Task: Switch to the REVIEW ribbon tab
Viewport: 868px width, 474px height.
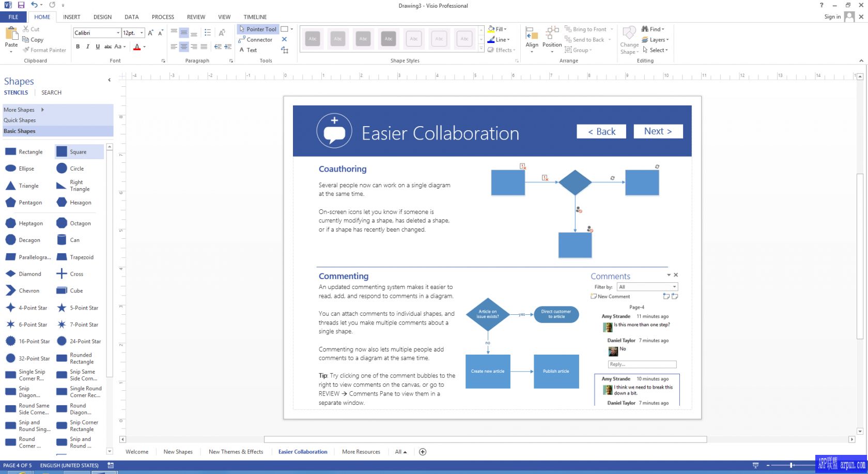Action: [x=196, y=17]
